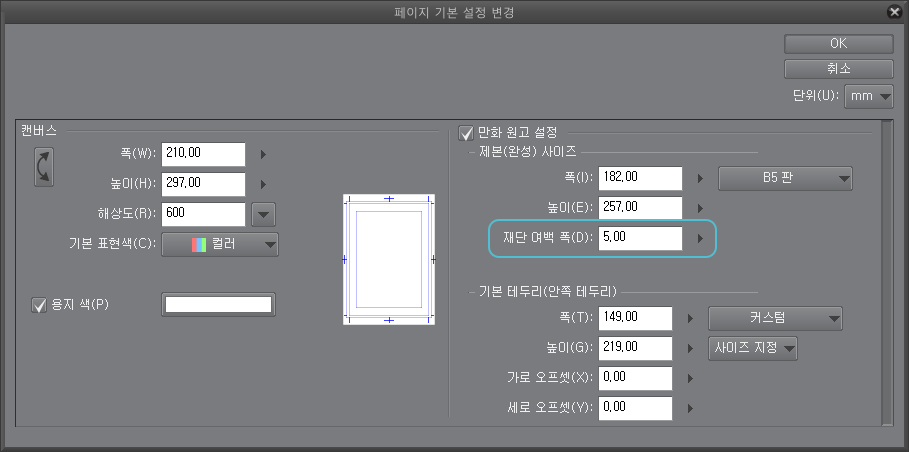Click arrow next to border 폭(T) field

coord(690,319)
